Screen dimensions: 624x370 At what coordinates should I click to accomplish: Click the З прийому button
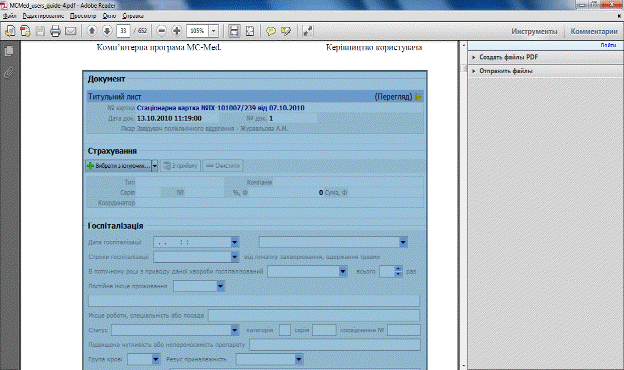tap(180, 166)
